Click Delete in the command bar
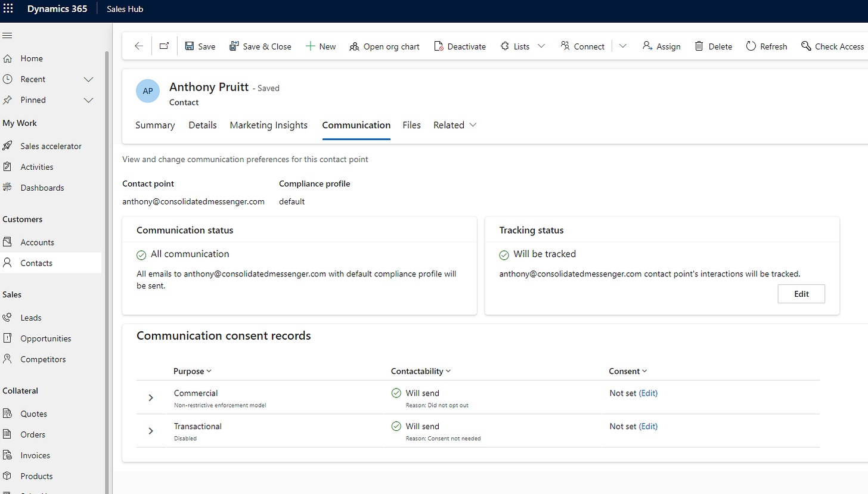The height and width of the screenshot is (494, 868). (713, 46)
